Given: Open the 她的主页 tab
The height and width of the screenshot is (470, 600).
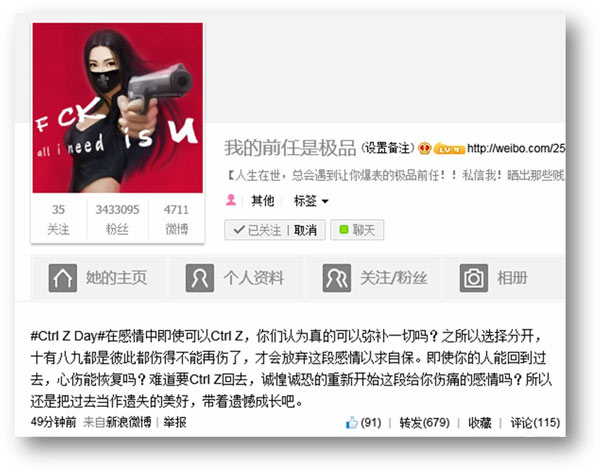Looking at the screenshot, I should point(99,278).
